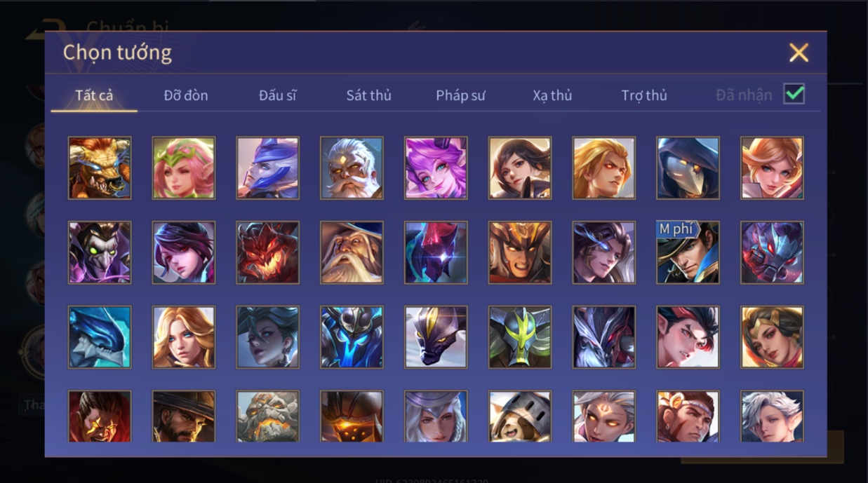868x483 pixels.
Task: Choose the purple-haired girl hero portrait
Action: [x=436, y=168]
